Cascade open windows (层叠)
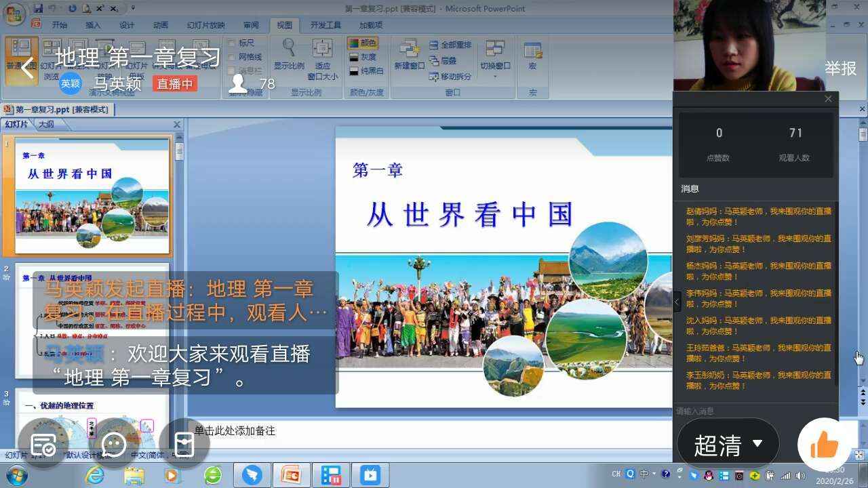868x488 pixels. [x=448, y=60]
